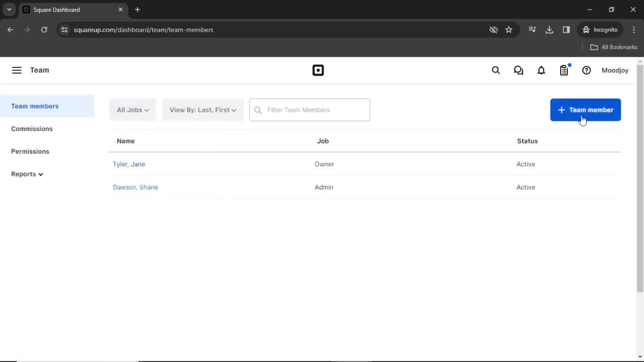View notifications bell icon

(541, 70)
